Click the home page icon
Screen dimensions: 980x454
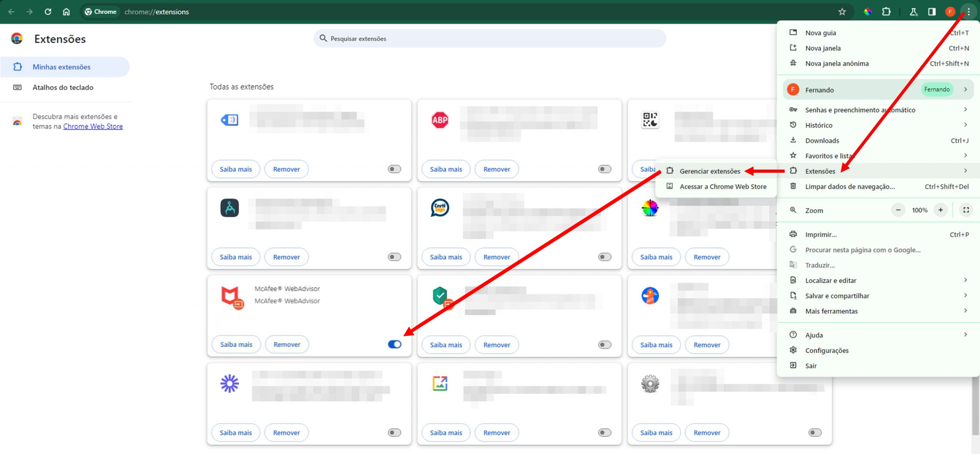click(66, 12)
